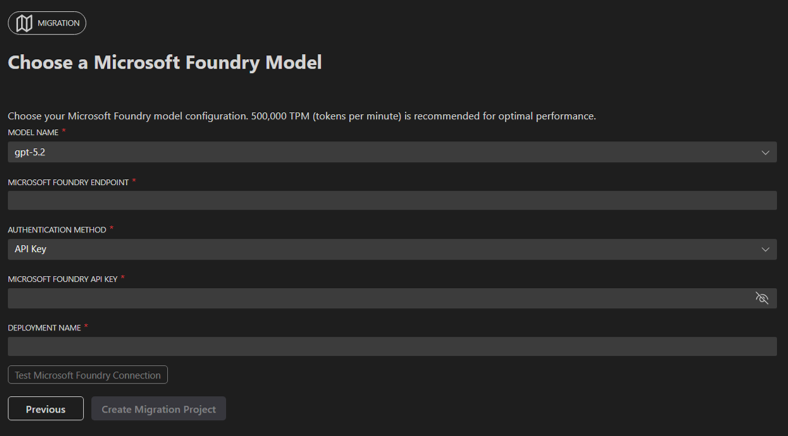Screen dimensions: 788x436
Task: Select the Deployment Name text field
Action: (392, 347)
